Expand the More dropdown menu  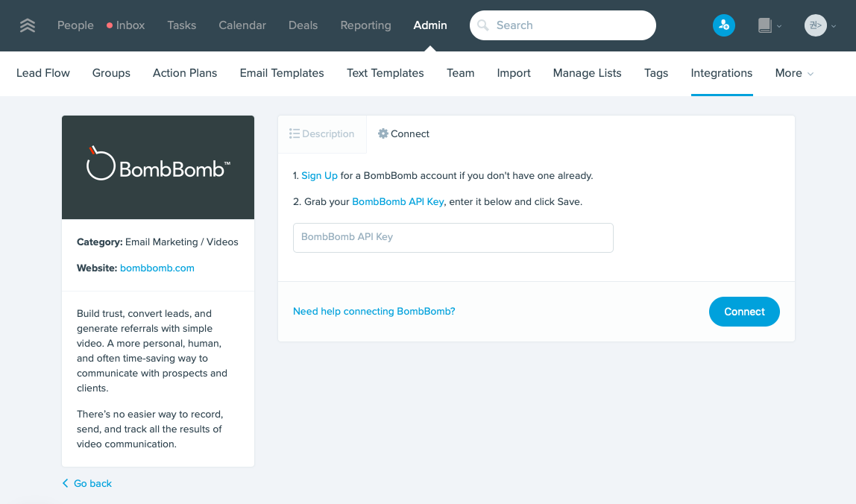pyautogui.click(x=794, y=73)
